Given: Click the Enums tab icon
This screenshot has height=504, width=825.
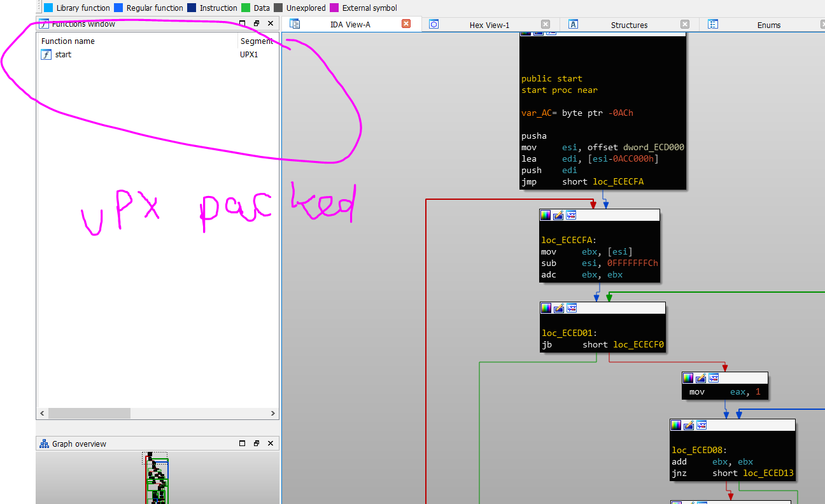Looking at the screenshot, I should [713, 25].
